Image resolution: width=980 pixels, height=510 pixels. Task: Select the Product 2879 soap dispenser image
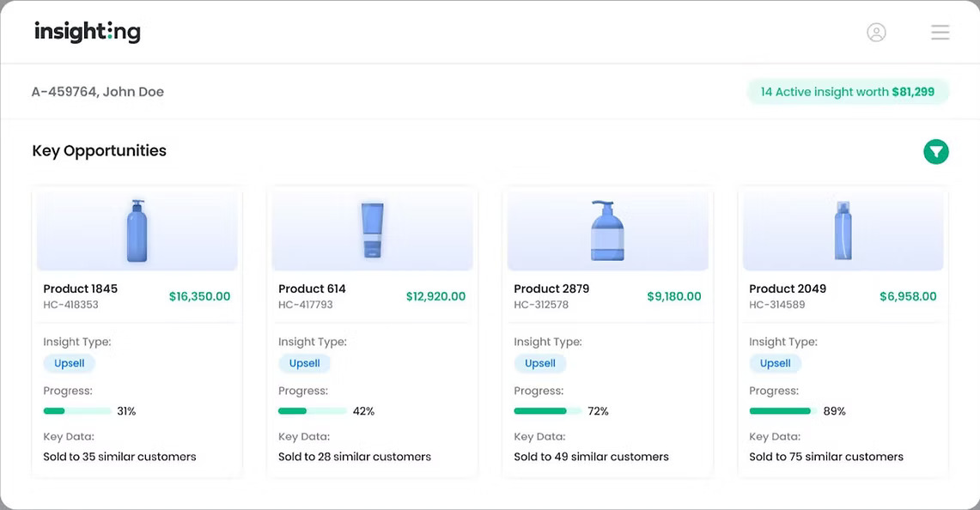click(x=607, y=230)
